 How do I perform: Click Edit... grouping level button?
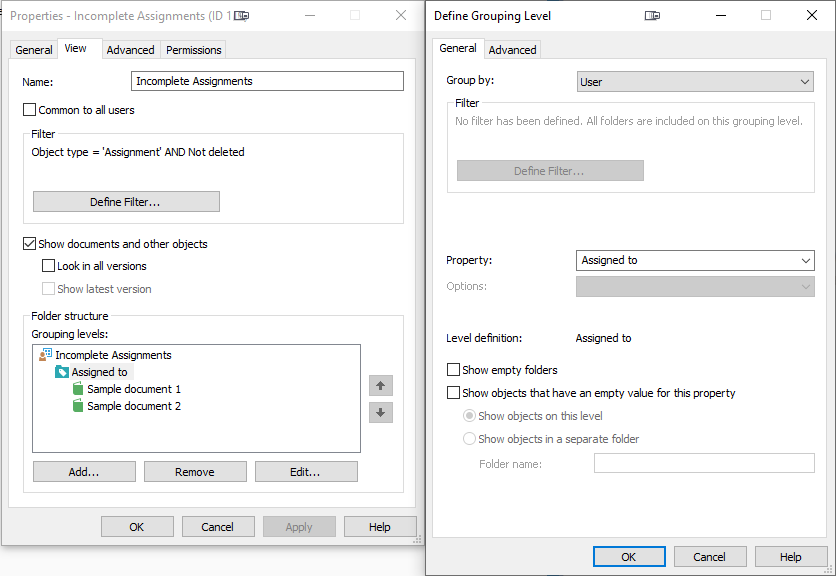click(x=306, y=471)
